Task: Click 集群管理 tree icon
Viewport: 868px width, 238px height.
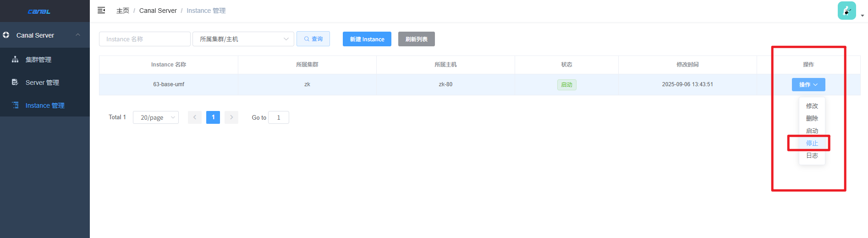Action: coord(15,59)
